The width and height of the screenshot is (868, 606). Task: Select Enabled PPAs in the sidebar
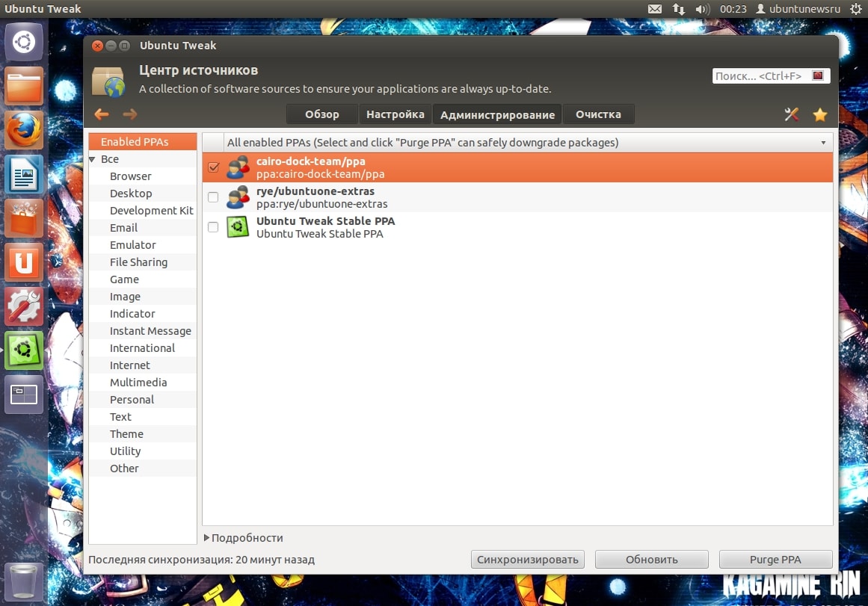[x=143, y=142]
